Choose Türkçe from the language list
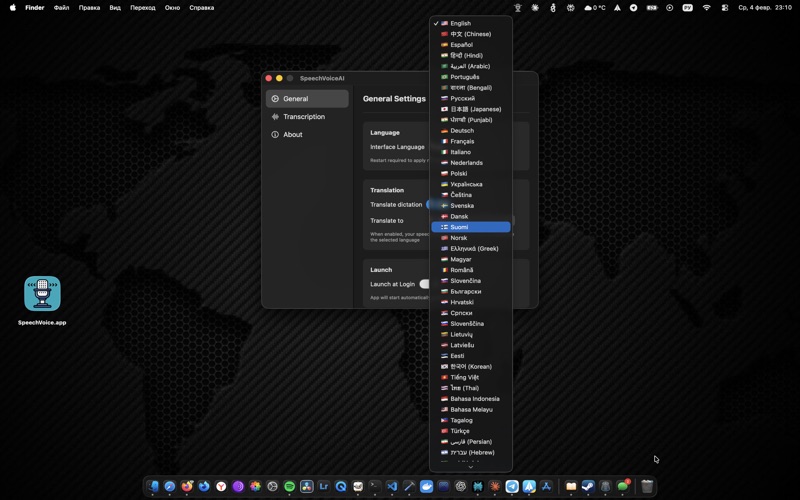Image resolution: width=800 pixels, height=500 pixels. tap(471, 431)
